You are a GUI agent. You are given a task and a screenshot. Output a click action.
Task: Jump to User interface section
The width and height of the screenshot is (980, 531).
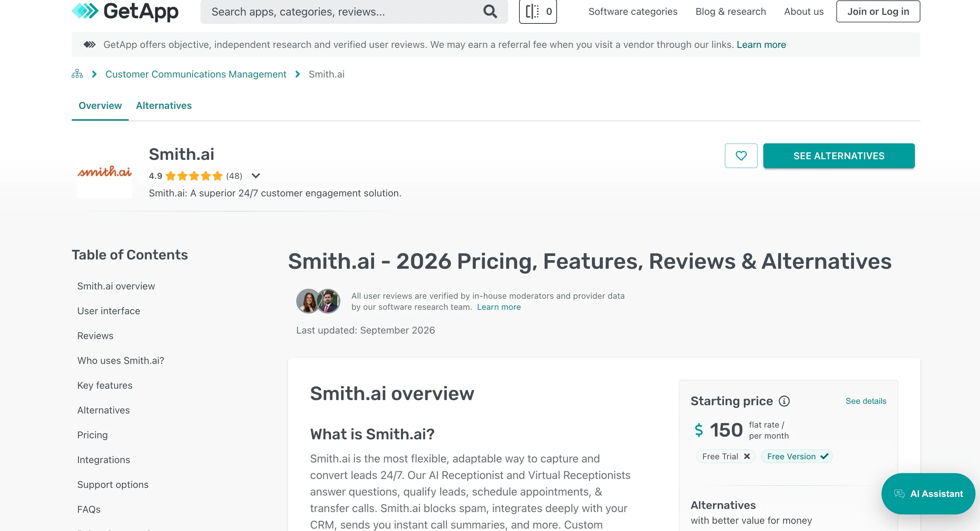(x=109, y=310)
